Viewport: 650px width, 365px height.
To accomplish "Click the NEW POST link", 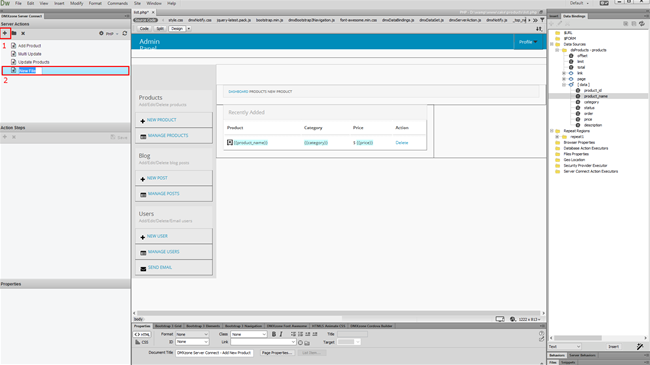I will point(157,178).
